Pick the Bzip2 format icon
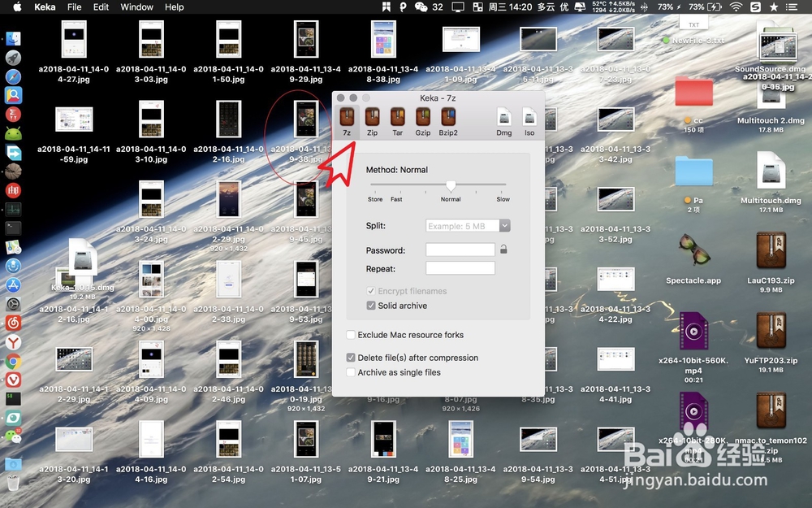 coord(448,117)
